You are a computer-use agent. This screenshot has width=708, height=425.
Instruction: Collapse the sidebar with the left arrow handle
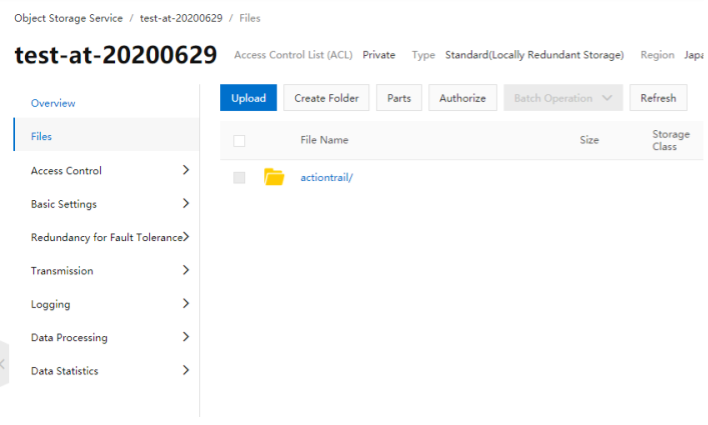(4, 364)
